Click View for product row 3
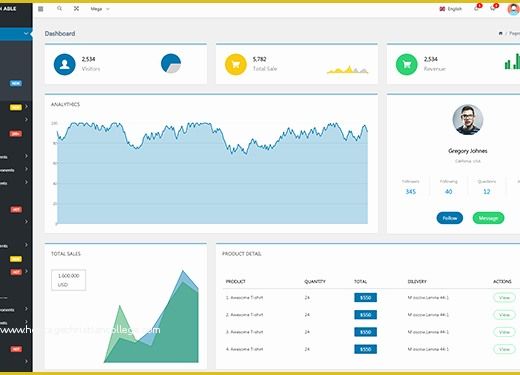 pyautogui.click(x=504, y=332)
